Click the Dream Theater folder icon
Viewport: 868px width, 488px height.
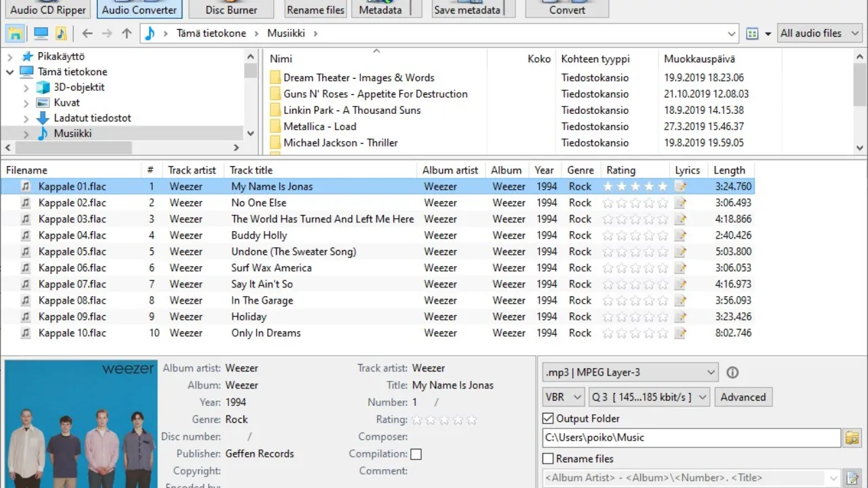click(275, 77)
